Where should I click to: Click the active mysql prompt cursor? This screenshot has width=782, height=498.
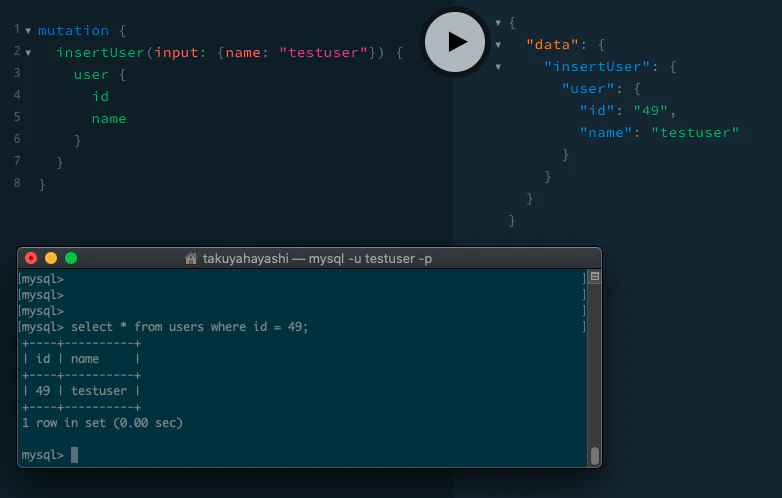click(74, 455)
